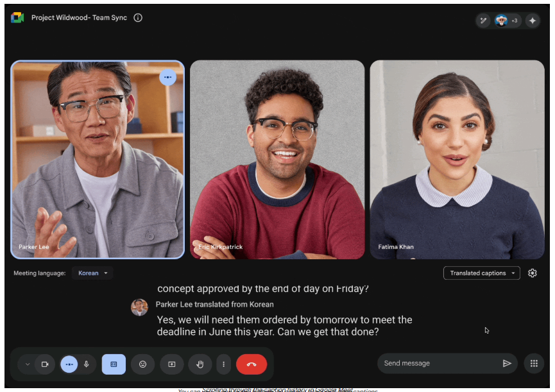Screen dimensions: 555x392
Task: Click the Send message text field
Action: [x=436, y=364]
